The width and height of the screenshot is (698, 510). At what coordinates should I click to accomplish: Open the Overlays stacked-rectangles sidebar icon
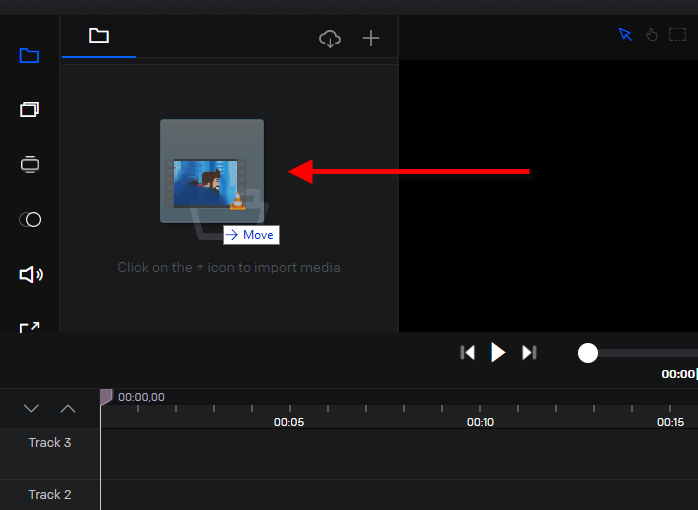[x=29, y=109]
